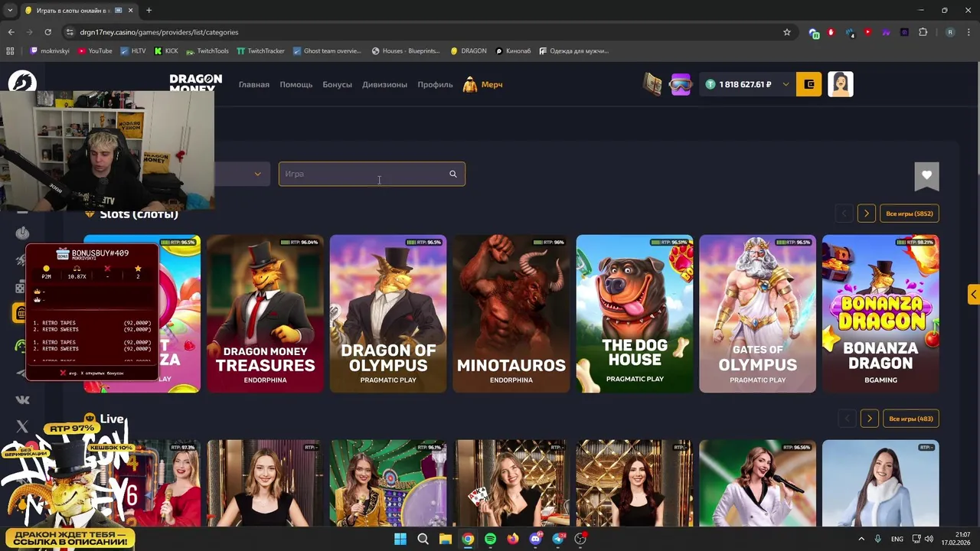The height and width of the screenshot is (551, 980).
Task: Open the KICK bookmark
Action: [166, 51]
